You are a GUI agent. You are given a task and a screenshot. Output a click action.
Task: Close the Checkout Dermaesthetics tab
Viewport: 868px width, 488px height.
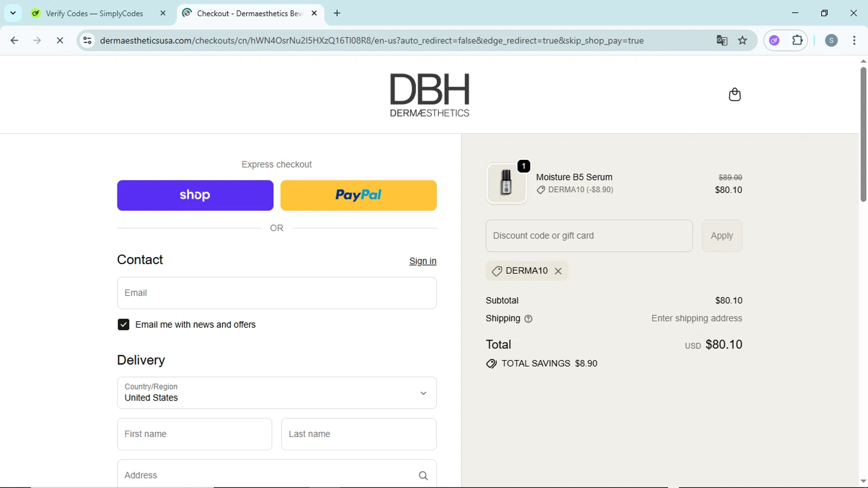pyautogui.click(x=314, y=13)
